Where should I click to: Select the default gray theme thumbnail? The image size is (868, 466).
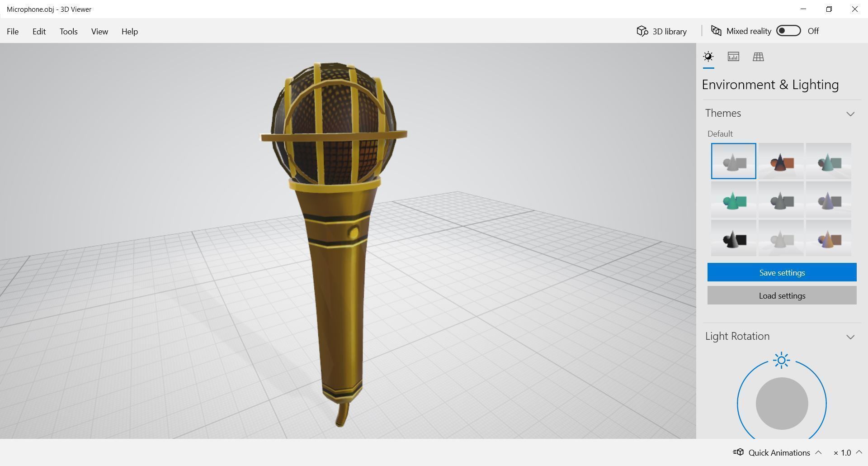tap(733, 161)
